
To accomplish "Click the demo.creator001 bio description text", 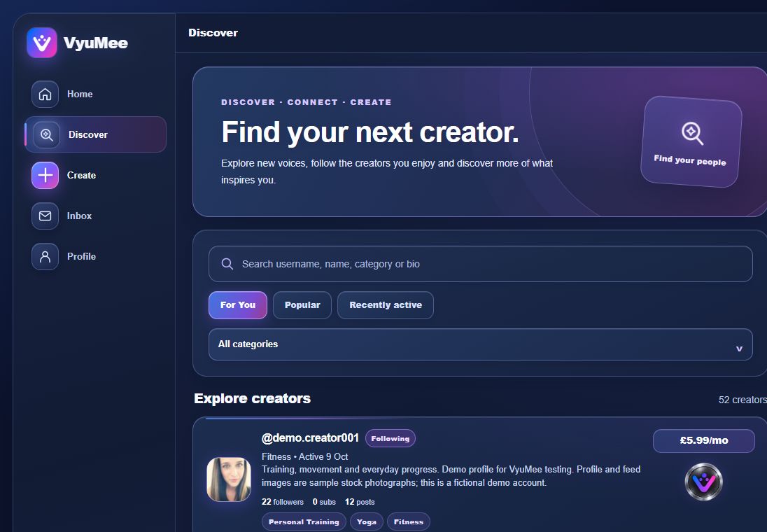I will point(451,476).
